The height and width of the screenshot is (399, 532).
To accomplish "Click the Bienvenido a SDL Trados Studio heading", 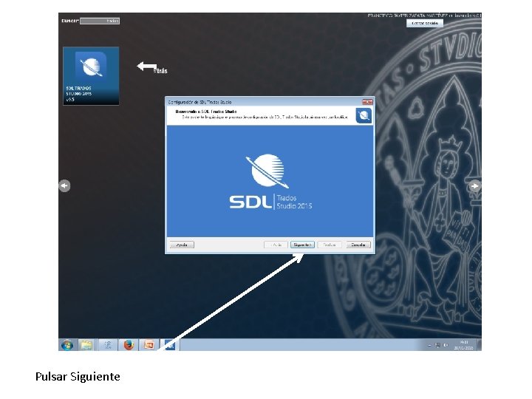I will point(206,112).
